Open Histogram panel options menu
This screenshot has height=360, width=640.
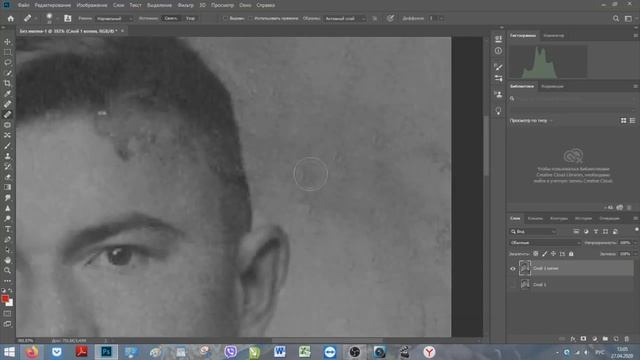[636, 36]
